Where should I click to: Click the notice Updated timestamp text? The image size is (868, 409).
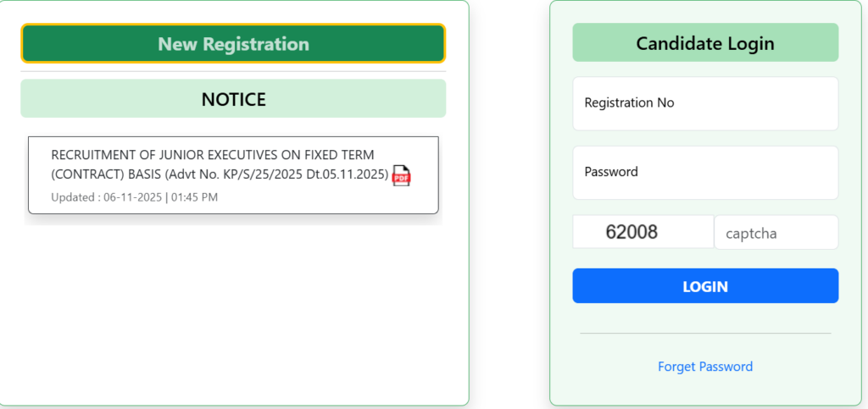point(135,197)
